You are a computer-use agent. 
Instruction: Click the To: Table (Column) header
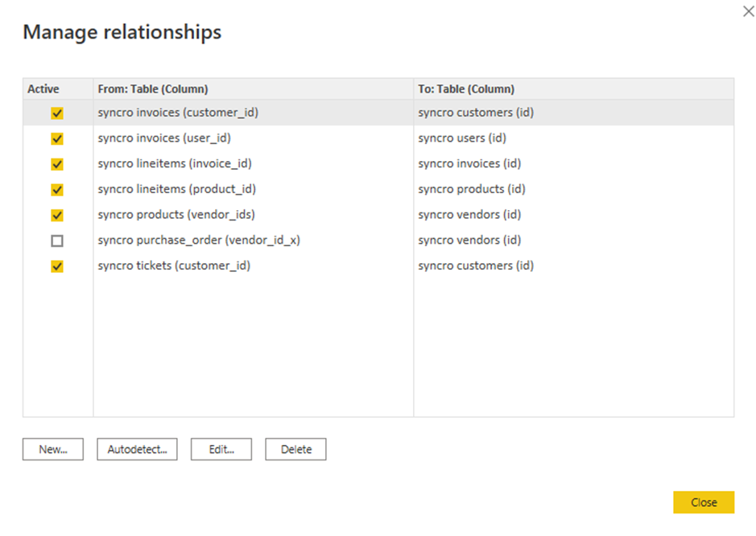point(466,89)
